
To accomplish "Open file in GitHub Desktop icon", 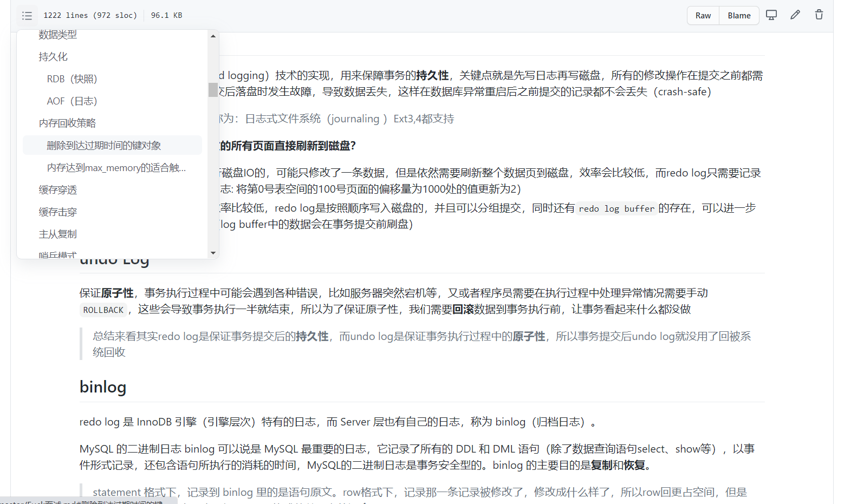I will coord(771,15).
